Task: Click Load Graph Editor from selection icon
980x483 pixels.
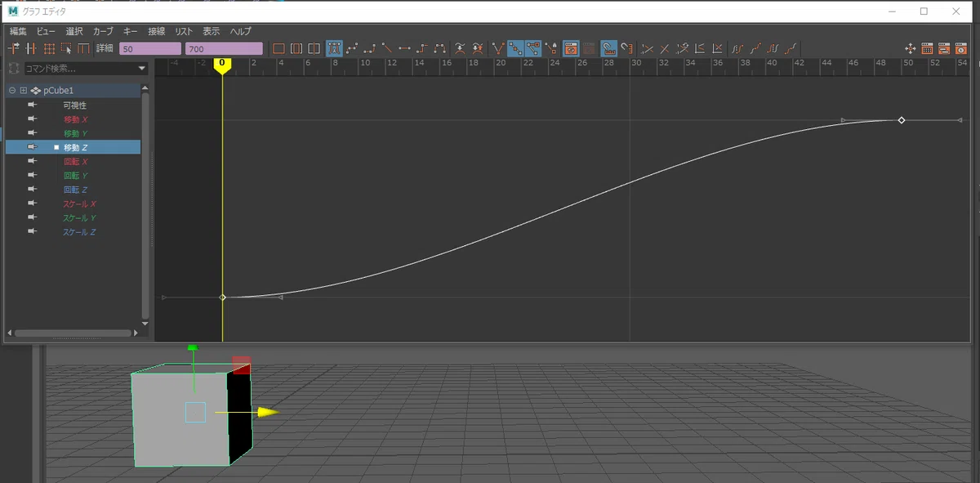Action: click(589, 48)
